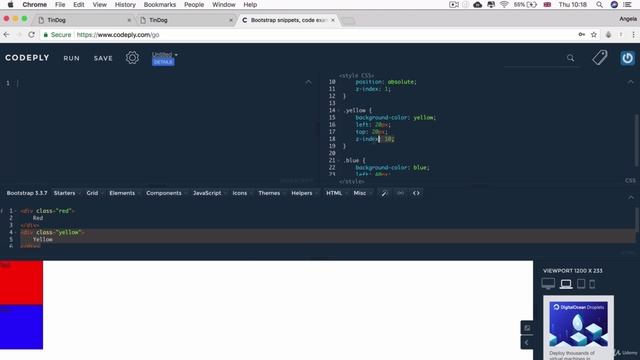Click the blue box in preview
Viewport: 640px width, 360px height.
click(21, 327)
